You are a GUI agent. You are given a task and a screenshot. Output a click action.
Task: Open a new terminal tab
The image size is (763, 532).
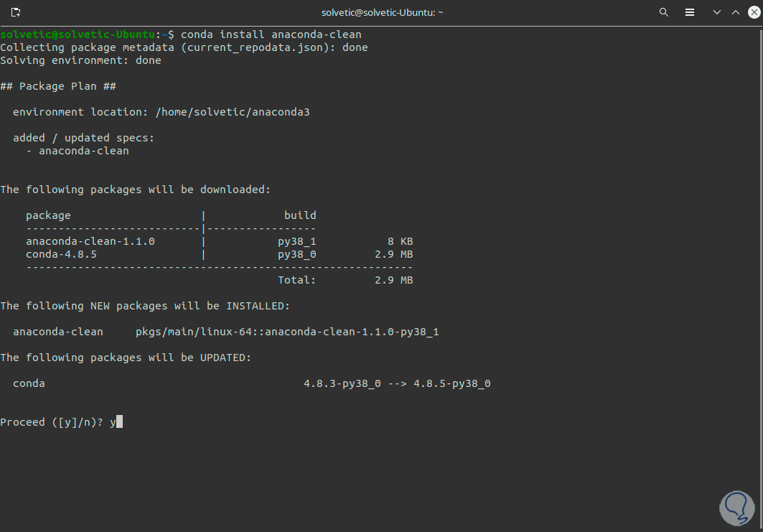pyautogui.click(x=16, y=12)
